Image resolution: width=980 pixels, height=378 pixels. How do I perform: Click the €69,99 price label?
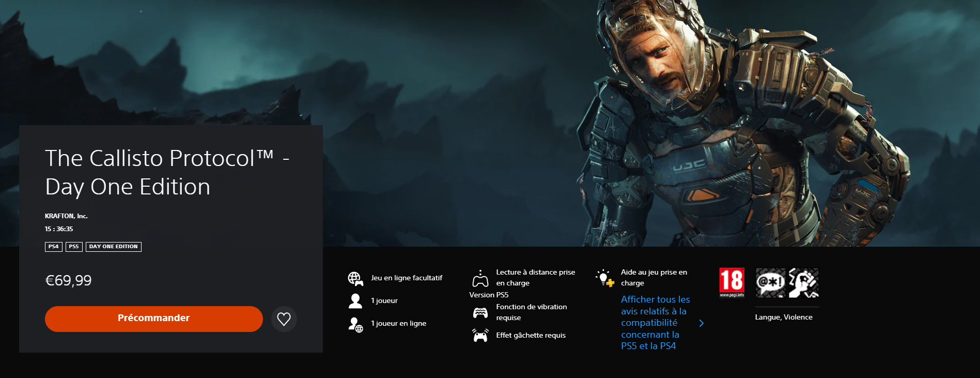click(x=68, y=280)
